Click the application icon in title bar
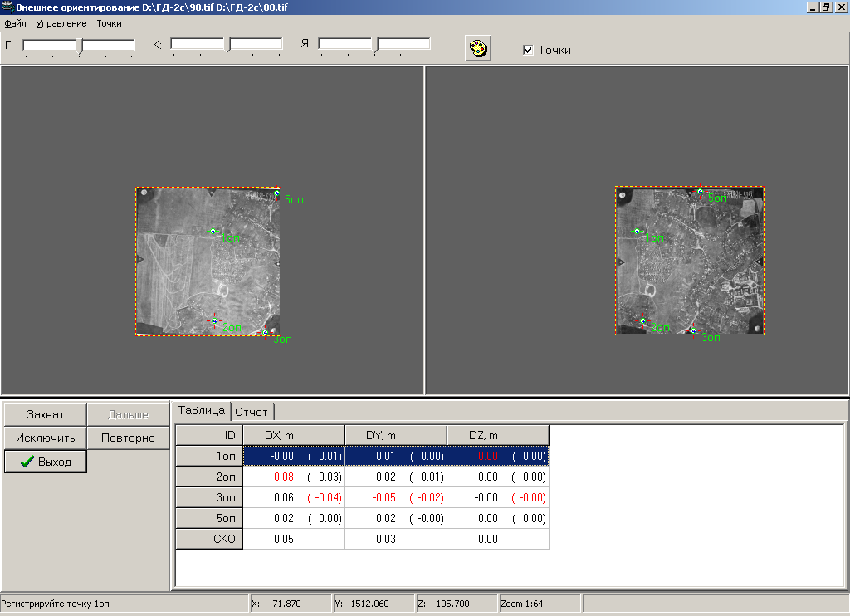Screen dimensions: 850x616 pyautogui.click(x=7, y=7)
